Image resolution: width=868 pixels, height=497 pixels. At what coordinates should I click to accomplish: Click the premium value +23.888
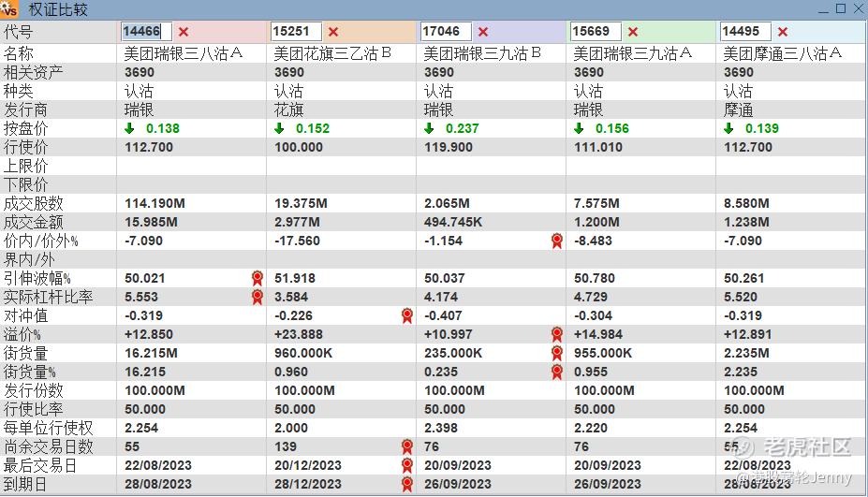click(299, 334)
